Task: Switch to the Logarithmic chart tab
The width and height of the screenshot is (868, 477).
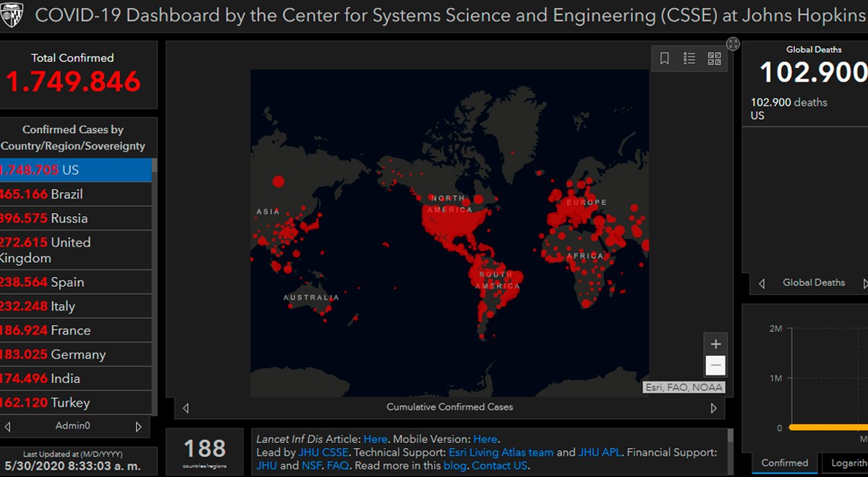Action: tap(846, 463)
